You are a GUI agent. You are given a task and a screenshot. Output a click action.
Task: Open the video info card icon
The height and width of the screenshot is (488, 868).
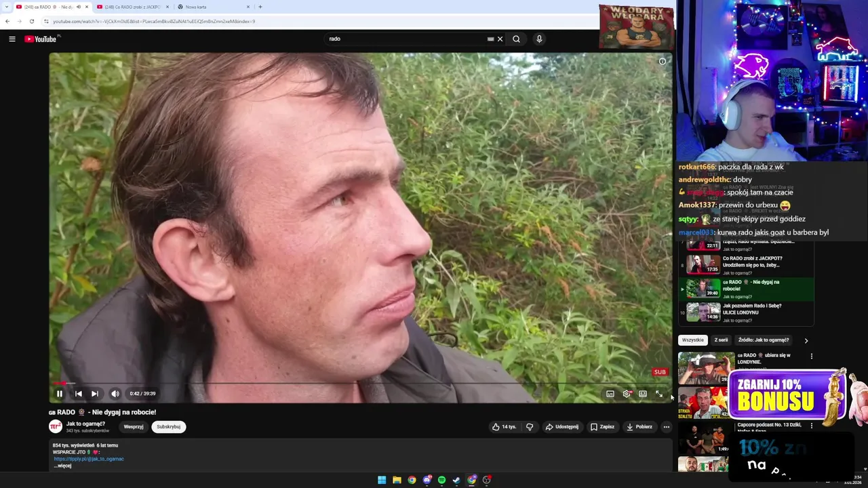[x=663, y=61]
